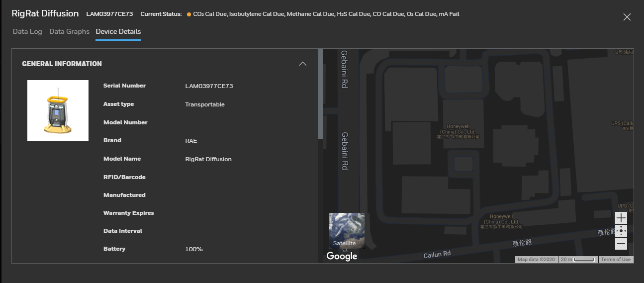The image size is (644, 283).
Task: Click the Model Number label
Action: click(x=125, y=122)
